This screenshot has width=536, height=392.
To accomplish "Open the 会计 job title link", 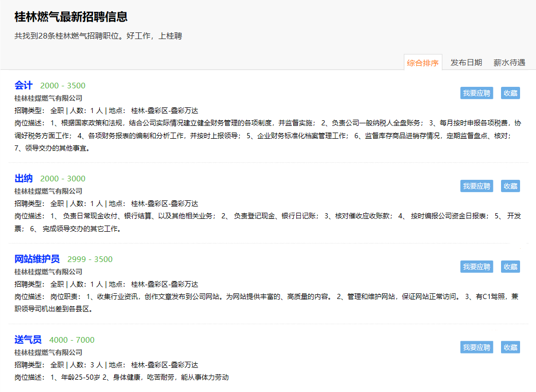I will point(23,85).
